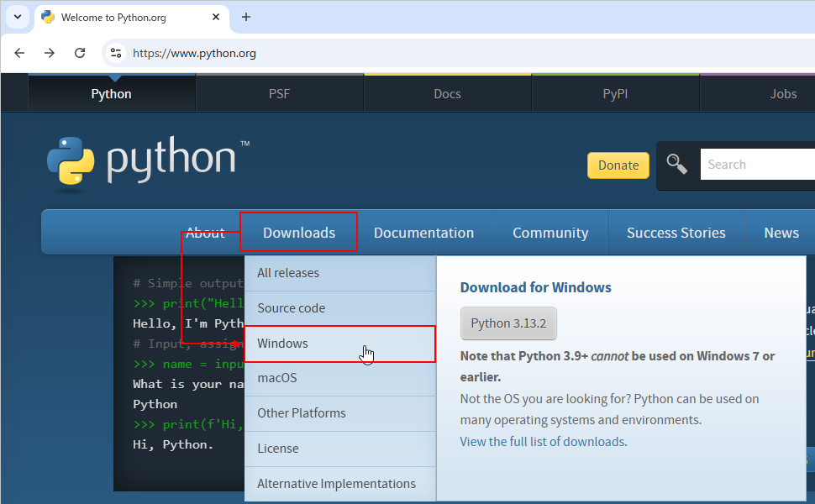Reload the page with refresh icon
This screenshot has width=815, height=504.
tap(80, 53)
